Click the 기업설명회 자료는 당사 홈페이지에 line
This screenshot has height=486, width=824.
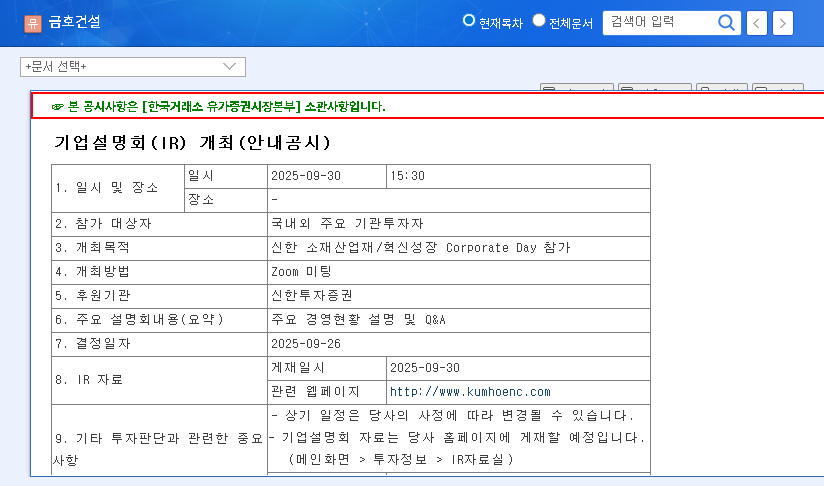[x=456, y=438]
